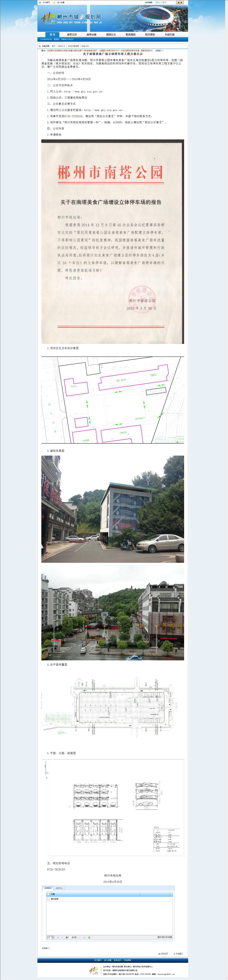228x980 pixels.
Task: Click the refresh icon in comments pager
Action: tap(89, 937)
